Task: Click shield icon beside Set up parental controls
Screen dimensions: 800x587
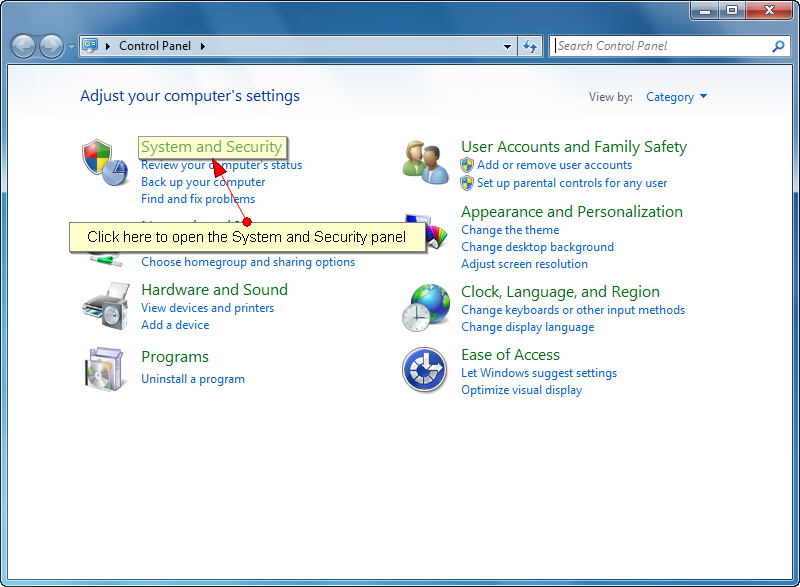Action: (467, 183)
